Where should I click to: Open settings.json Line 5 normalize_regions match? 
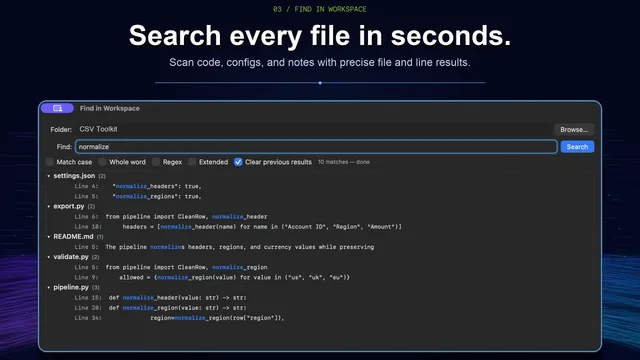(138, 196)
